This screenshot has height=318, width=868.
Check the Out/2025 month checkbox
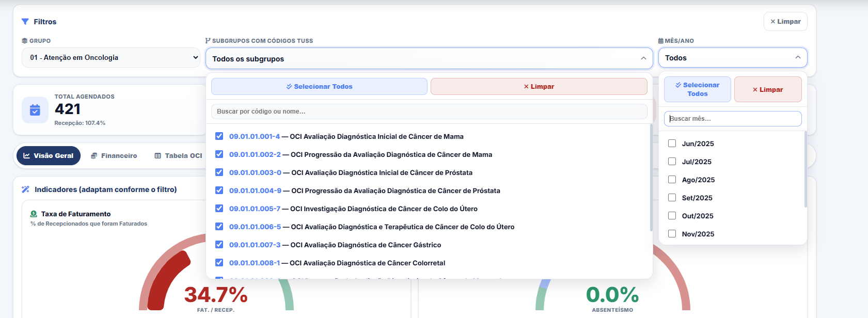[672, 216]
